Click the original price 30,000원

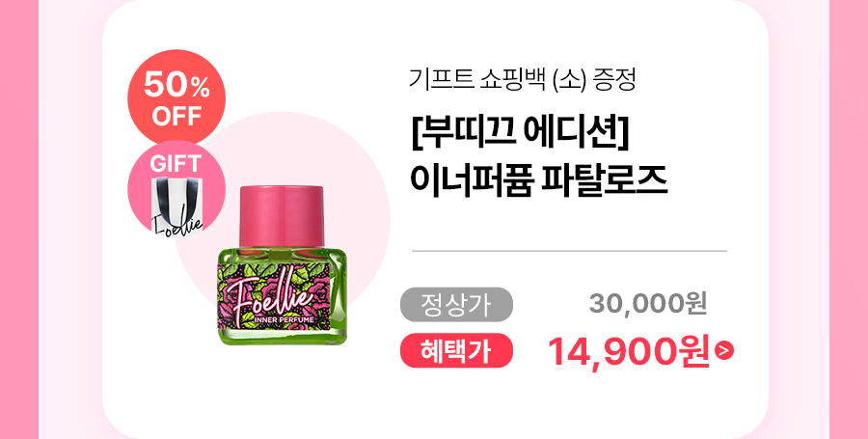(x=648, y=303)
